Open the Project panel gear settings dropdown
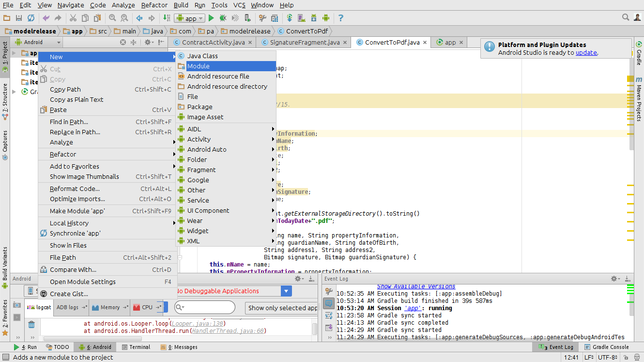644x362 pixels. click(x=149, y=42)
